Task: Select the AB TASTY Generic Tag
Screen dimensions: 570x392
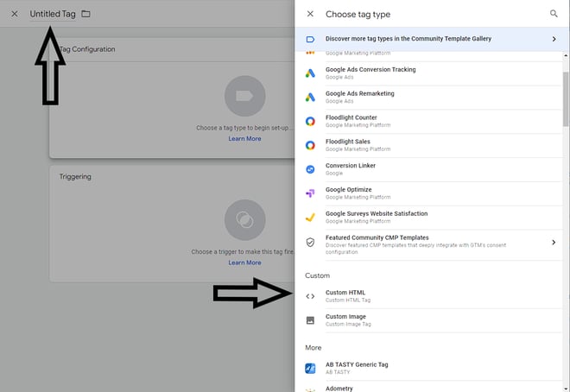Action: coord(429,369)
